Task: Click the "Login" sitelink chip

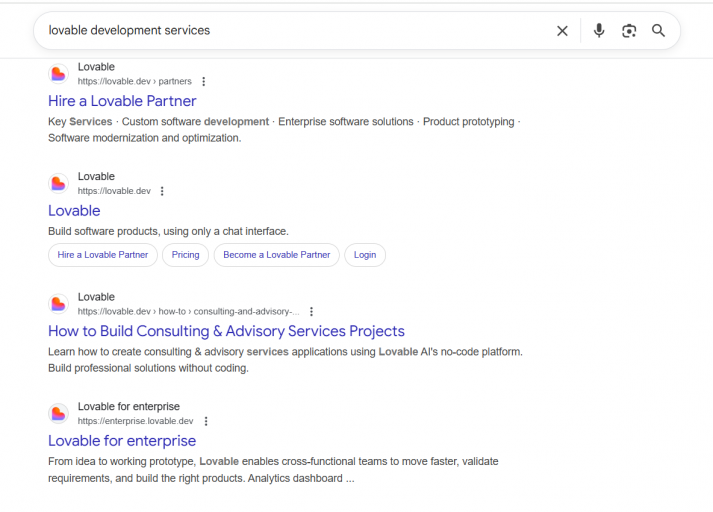Action: tap(365, 255)
